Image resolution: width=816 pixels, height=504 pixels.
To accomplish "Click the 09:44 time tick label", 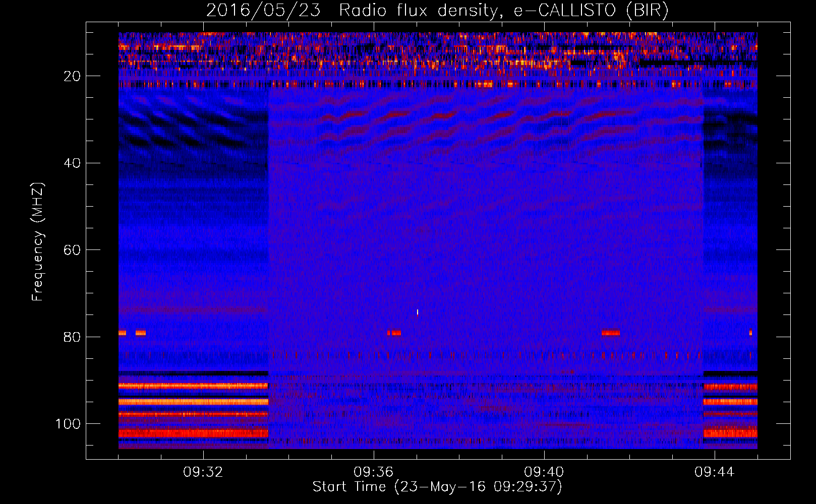I will coord(715,472).
